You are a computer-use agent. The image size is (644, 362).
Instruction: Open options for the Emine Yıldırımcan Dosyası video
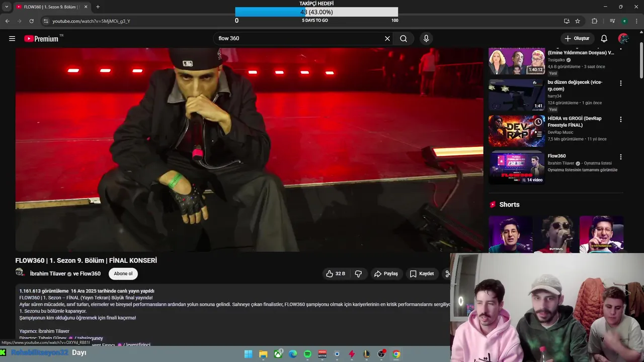coord(620,49)
